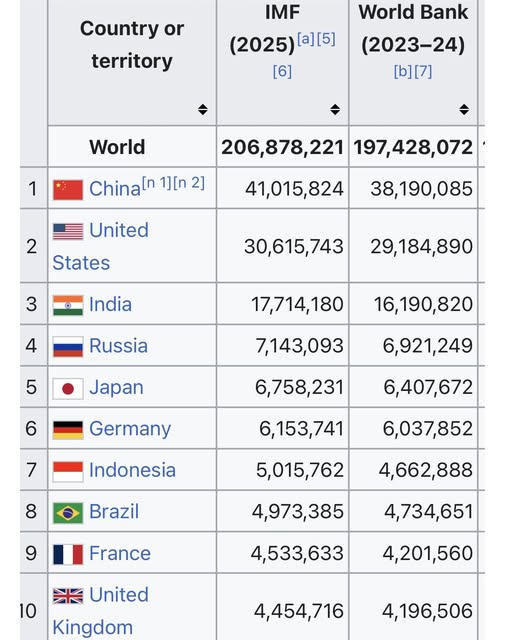Image resolution: width=505 pixels, height=640 pixels.
Task: Sort by Country or territory column arrows
Action: click(203, 109)
